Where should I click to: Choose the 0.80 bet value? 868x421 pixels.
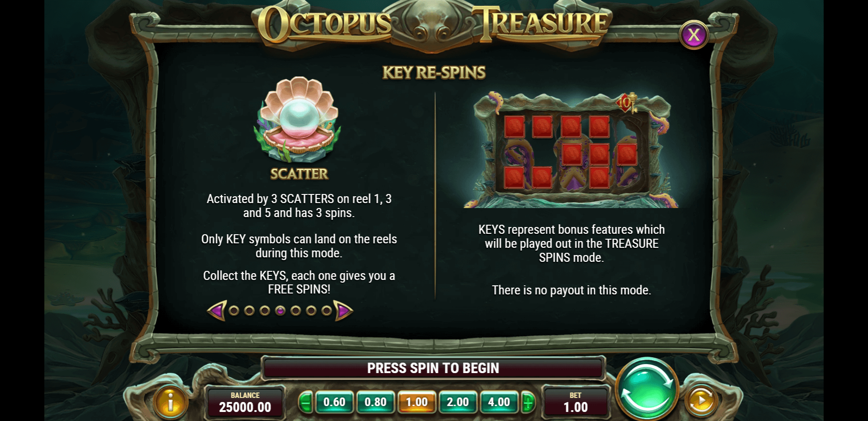pos(376,402)
